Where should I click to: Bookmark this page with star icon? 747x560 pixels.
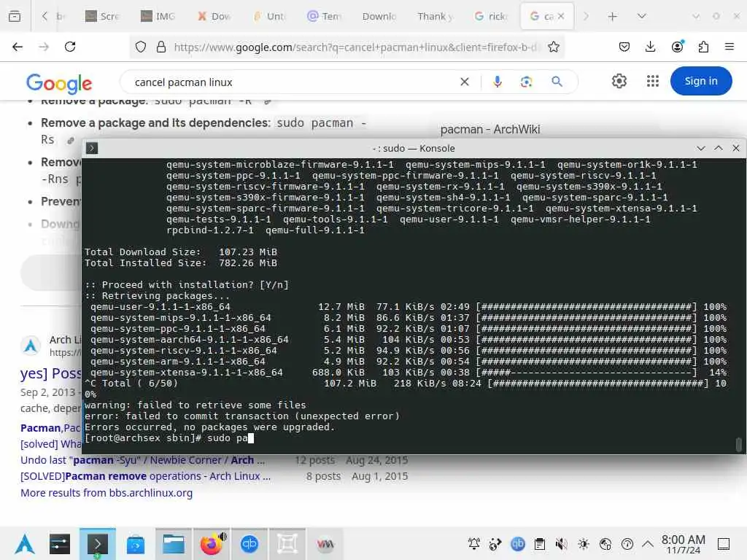pyautogui.click(x=553, y=47)
